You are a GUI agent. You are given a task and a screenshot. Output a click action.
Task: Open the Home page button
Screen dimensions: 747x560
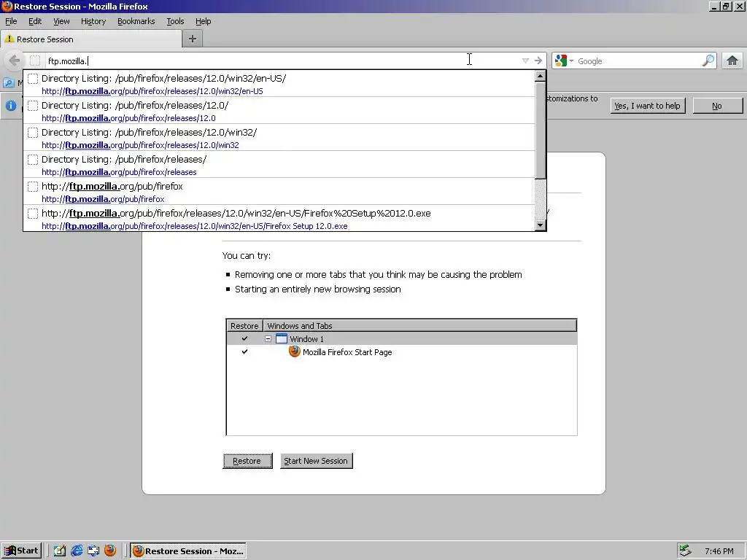click(732, 61)
